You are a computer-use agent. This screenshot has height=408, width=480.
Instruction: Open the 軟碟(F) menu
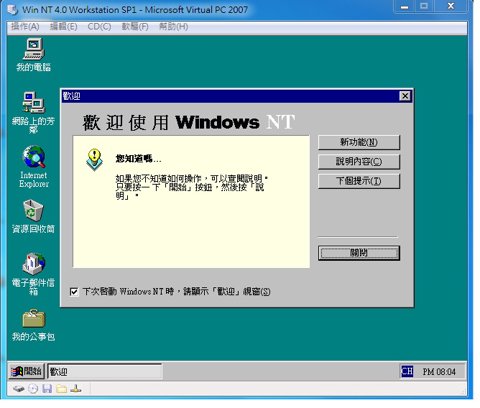[x=135, y=26]
